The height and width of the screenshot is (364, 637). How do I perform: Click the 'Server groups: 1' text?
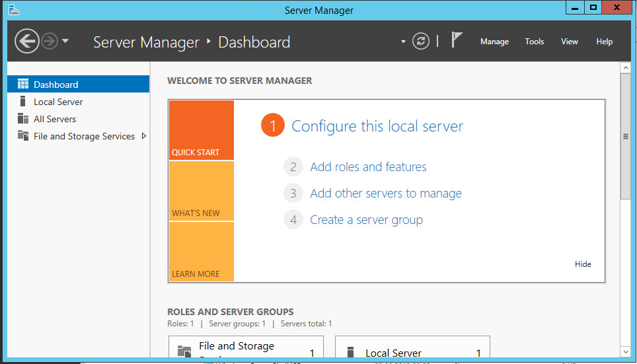click(x=237, y=324)
